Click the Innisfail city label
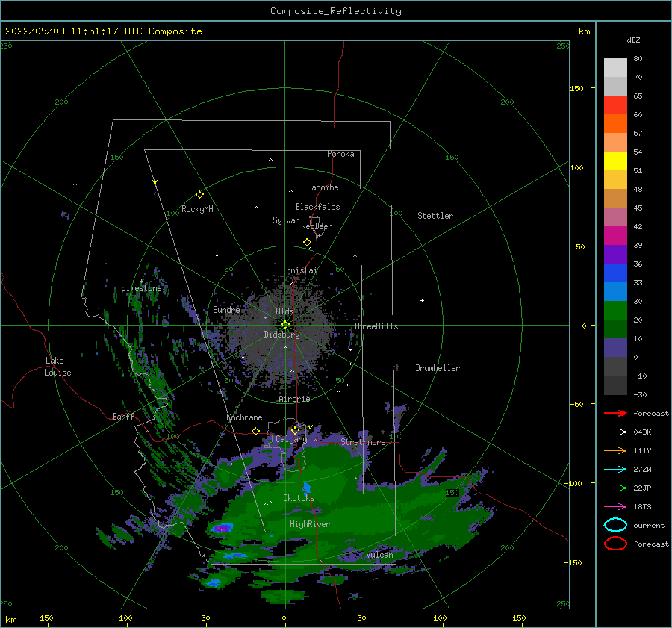 pos(302,270)
